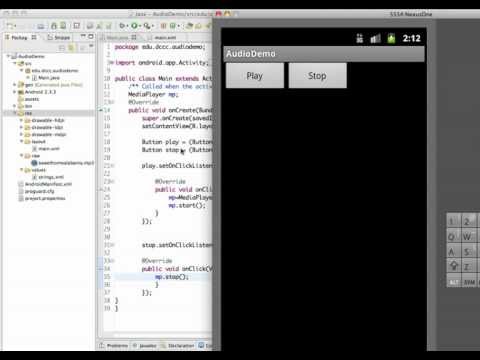
Task: Open Package Explorer view menu arrow
Action: click(x=91, y=46)
